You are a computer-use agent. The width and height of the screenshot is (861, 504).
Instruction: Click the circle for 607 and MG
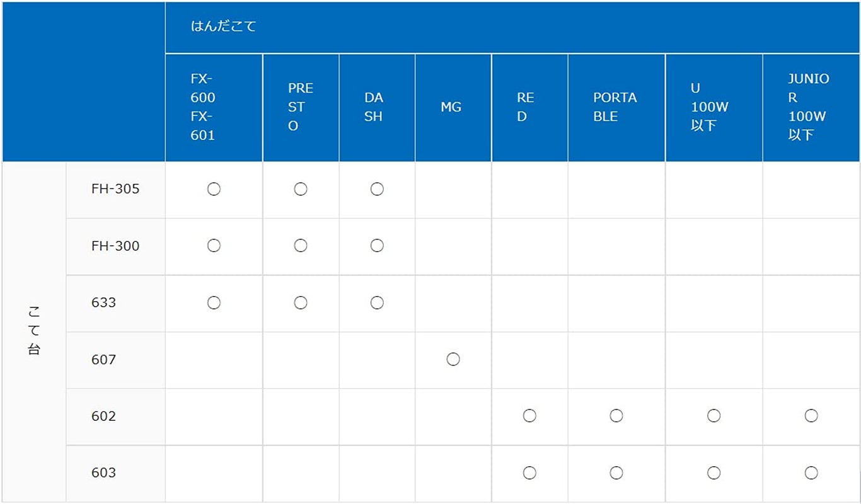coord(453,360)
